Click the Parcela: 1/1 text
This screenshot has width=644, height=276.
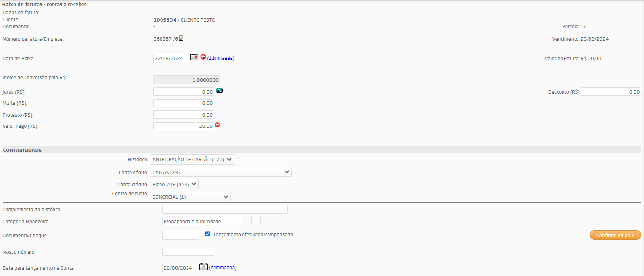tap(575, 26)
